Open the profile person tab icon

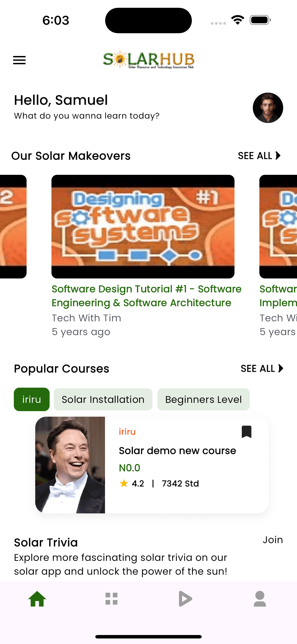pyautogui.click(x=260, y=599)
